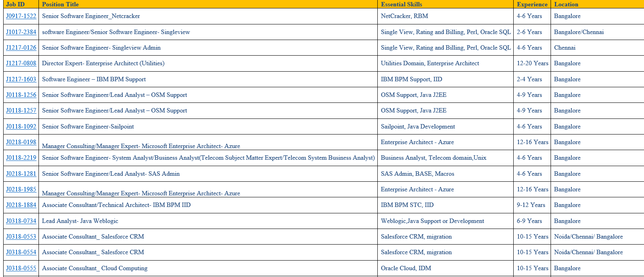Image resolution: width=644 pixels, height=277 pixels.
Task: Select the 'Chennai' location cell
Action: [597, 48]
